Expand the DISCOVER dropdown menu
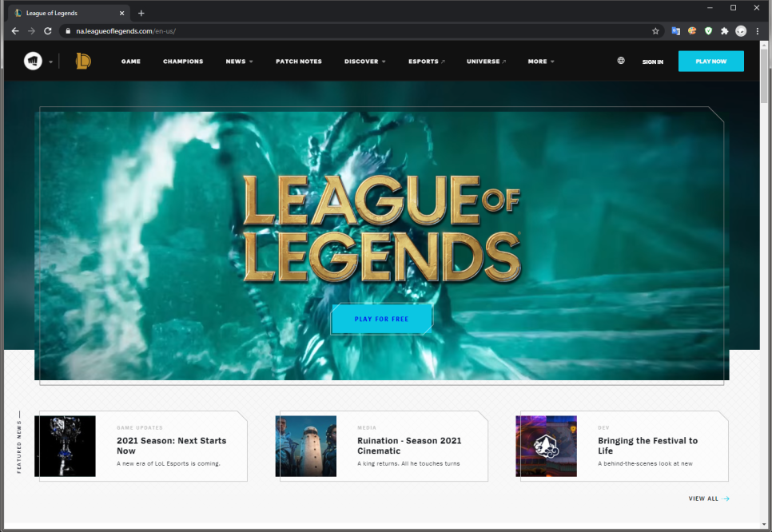This screenshot has height=532, width=772. [x=365, y=62]
